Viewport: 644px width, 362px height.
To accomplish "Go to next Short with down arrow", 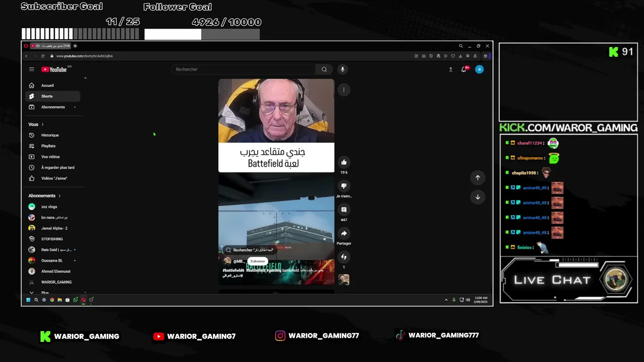I will click(x=477, y=197).
